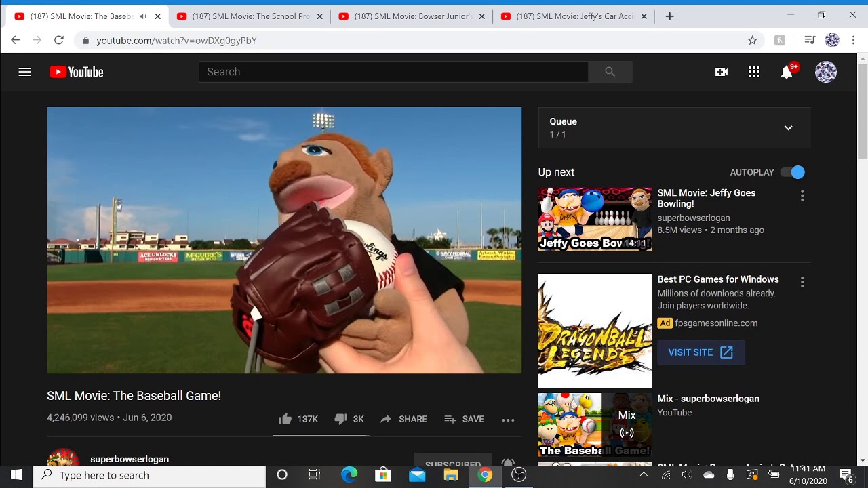The width and height of the screenshot is (868, 488).
Task: Open the Mix superbowserlogan thumbnail
Action: (595, 425)
